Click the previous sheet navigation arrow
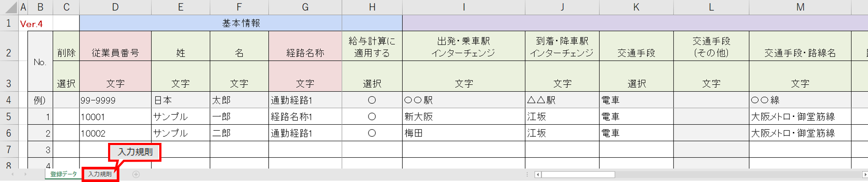Image resolution: width=868 pixels, height=182 pixels. click(13, 174)
